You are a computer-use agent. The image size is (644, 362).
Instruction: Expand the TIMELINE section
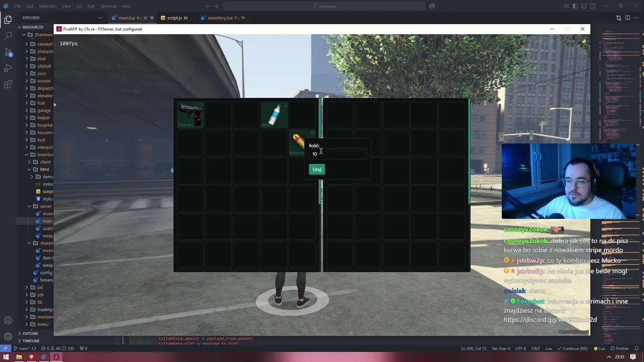click(x=31, y=340)
